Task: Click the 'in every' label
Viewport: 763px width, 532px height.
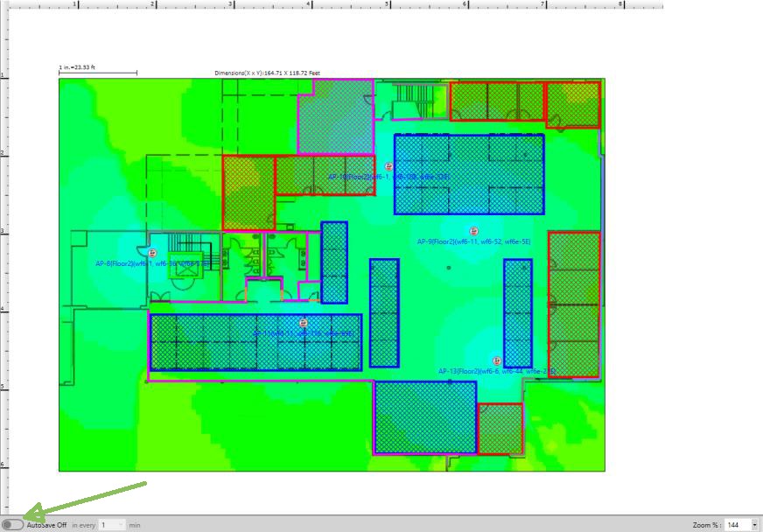Action: (84, 525)
